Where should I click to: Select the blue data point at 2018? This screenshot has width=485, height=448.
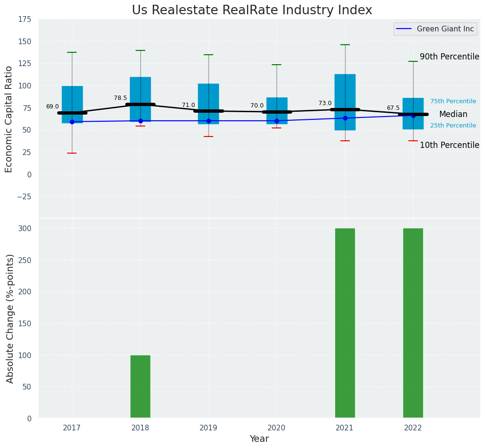pos(140,121)
